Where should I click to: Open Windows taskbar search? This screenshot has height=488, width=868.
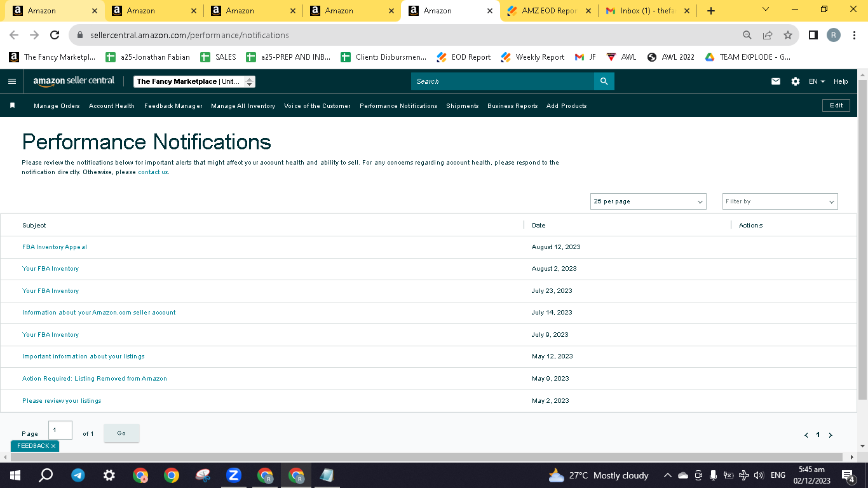(46, 475)
